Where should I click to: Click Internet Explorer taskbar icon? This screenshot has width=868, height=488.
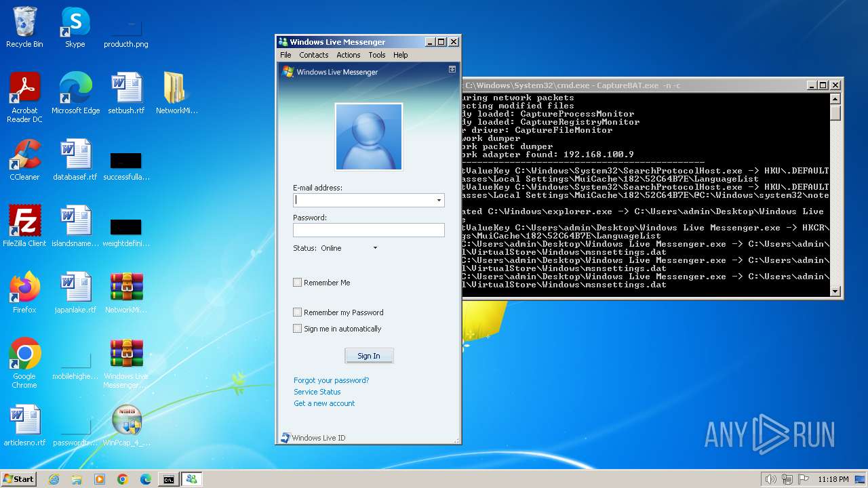[54, 479]
